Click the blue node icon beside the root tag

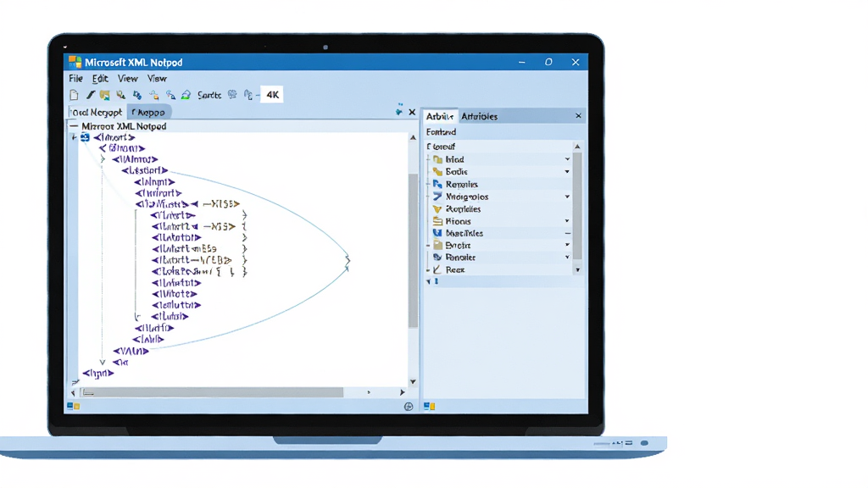coord(85,137)
